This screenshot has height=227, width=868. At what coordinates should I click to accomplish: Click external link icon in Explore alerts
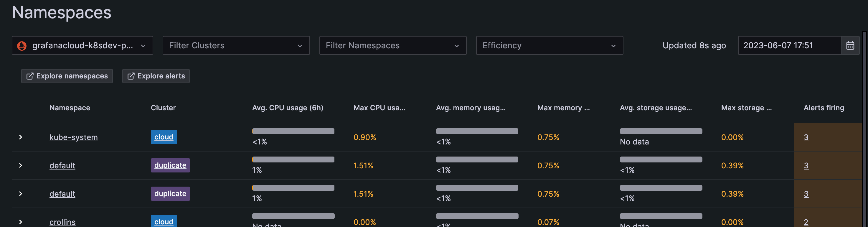click(131, 76)
